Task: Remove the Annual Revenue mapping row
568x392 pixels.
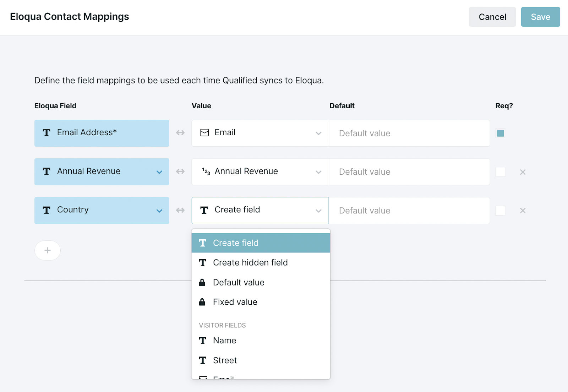Action: coord(523,172)
